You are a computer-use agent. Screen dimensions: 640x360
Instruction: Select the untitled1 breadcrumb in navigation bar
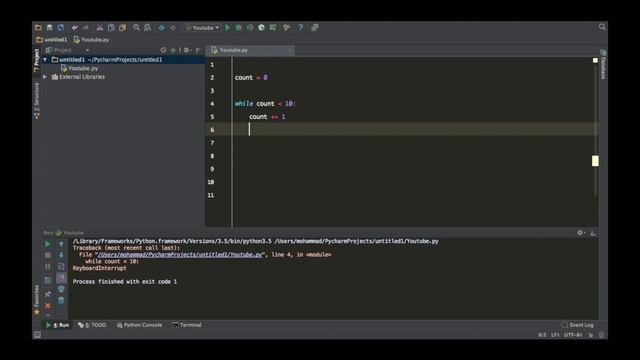[52, 40]
